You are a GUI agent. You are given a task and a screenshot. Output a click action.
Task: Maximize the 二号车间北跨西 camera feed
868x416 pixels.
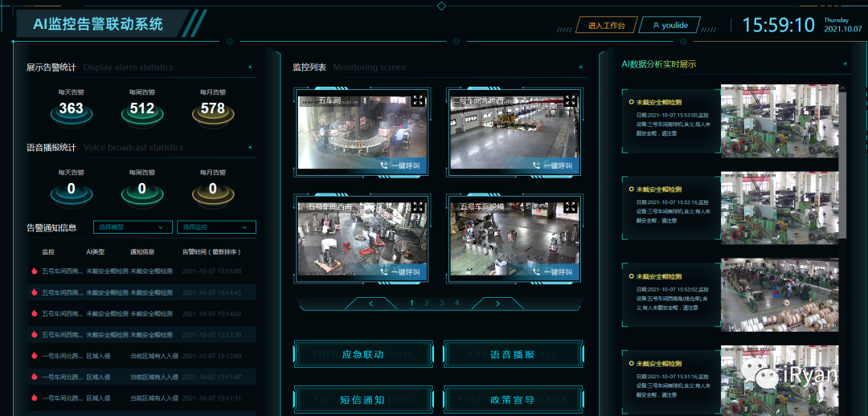pos(570,100)
